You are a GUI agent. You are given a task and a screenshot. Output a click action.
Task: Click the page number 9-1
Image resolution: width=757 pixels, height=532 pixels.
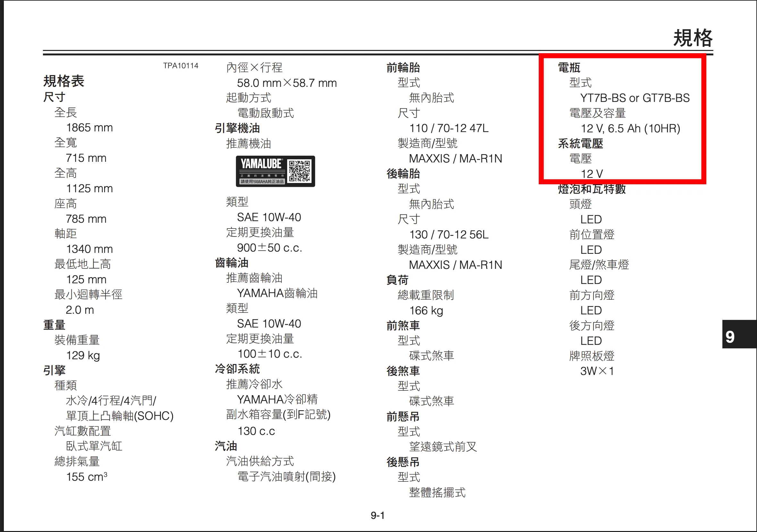click(x=378, y=515)
